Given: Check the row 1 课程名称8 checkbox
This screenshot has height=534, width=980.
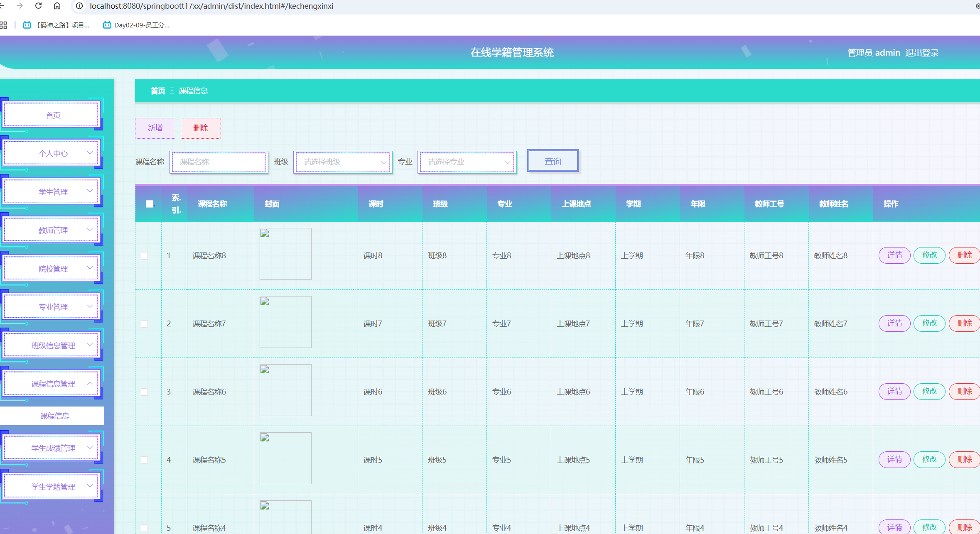Looking at the screenshot, I should [x=145, y=256].
